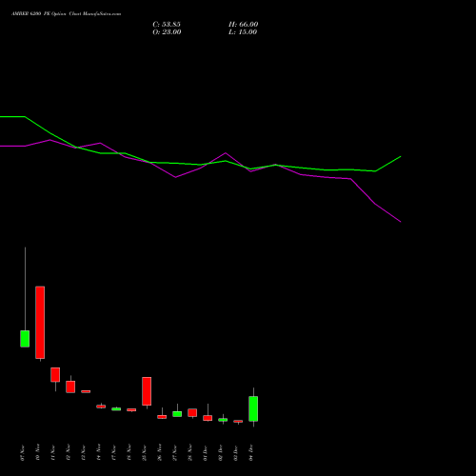Click the 14 Nov date label
This screenshot has height=476, width=476.
[x=99, y=453]
